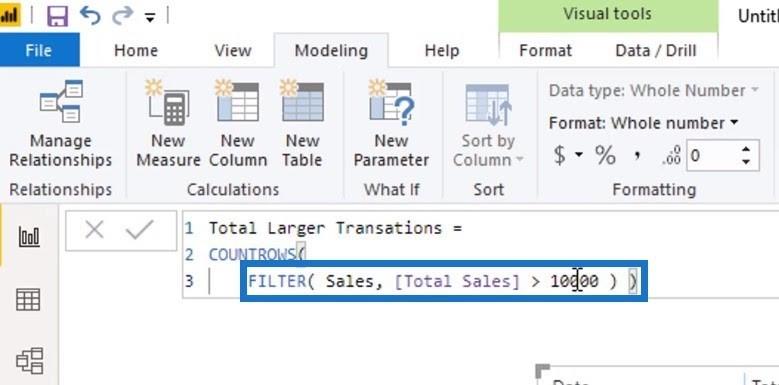Viewport: 779px width, 385px height.
Task: Open the Model relationships view
Action: (30, 361)
